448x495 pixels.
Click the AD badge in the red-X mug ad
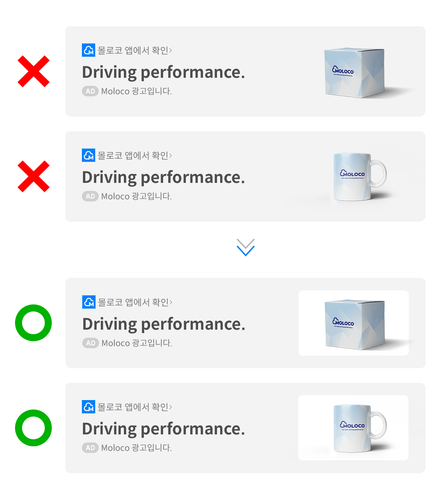tap(90, 196)
